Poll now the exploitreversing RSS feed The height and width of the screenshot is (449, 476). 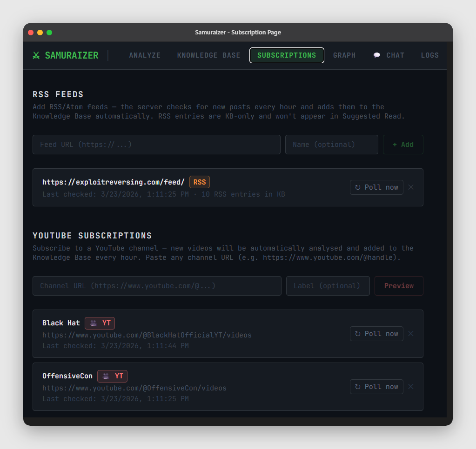coord(376,187)
